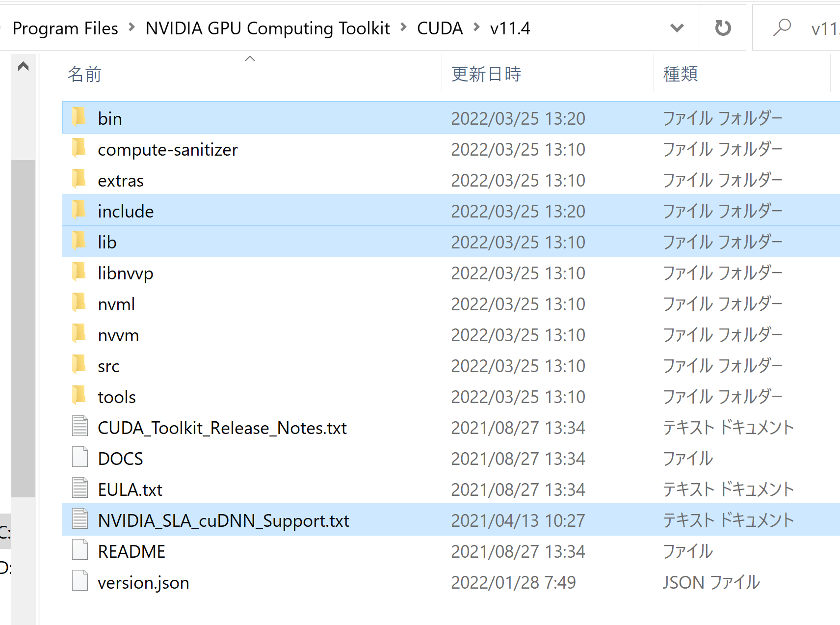Select the nvml folder icon
This screenshot has width=840, height=625.
79,303
